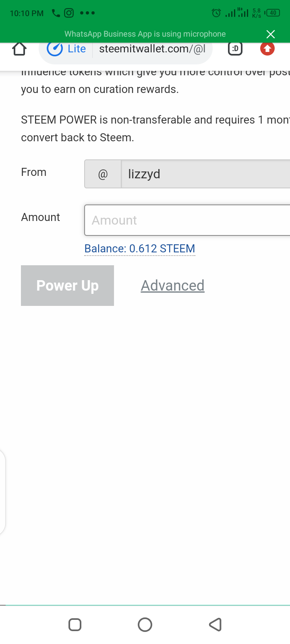The height and width of the screenshot is (644, 290).
Task: Open the three-dot notifications overflow
Action: pyautogui.click(x=87, y=13)
